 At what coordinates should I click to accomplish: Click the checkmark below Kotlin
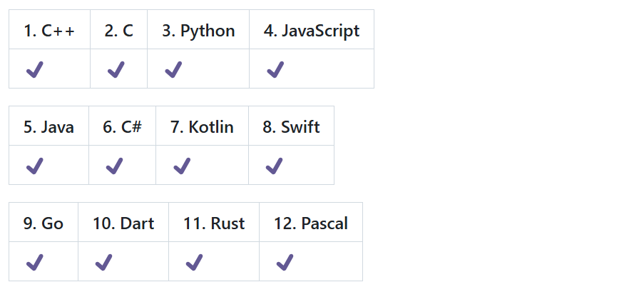[x=182, y=166]
